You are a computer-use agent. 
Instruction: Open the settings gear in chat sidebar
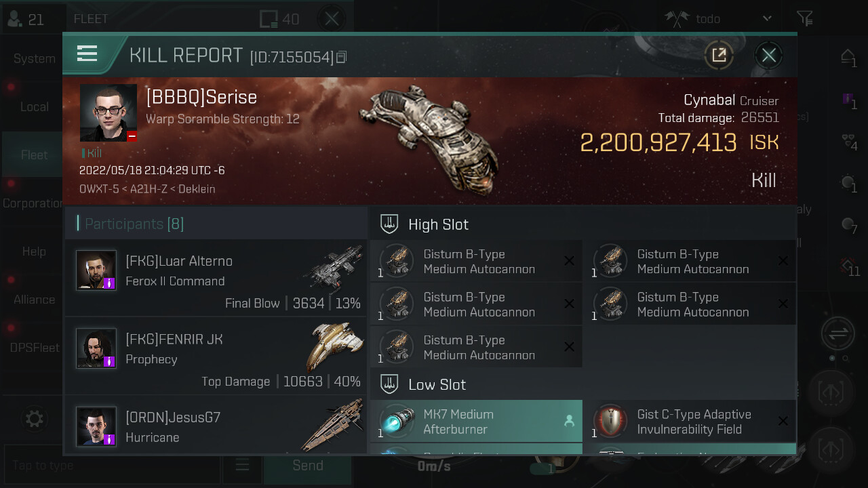[35, 418]
